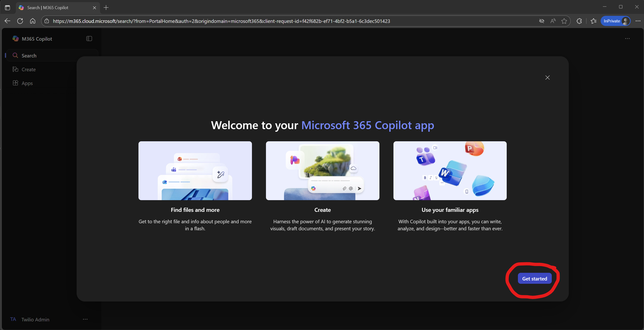Close the welcome dialog
The height and width of the screenshot is (330, 644).
point(547,78)
